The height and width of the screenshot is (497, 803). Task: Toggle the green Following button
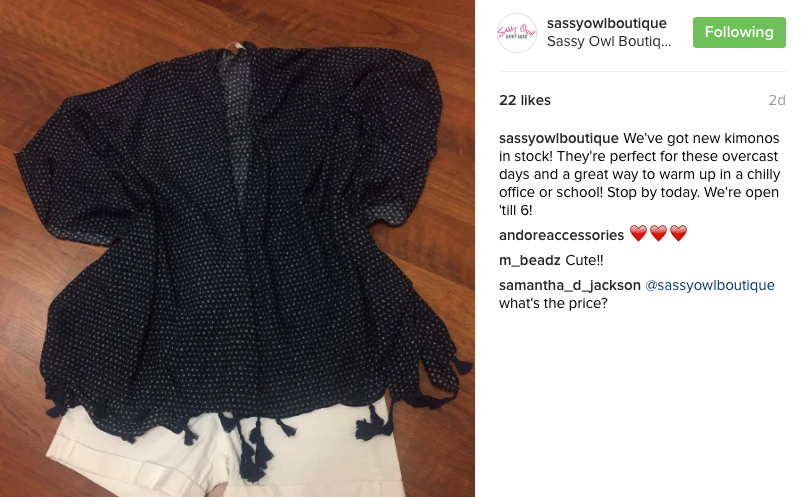pyautogui.click(x=739, y=32)
